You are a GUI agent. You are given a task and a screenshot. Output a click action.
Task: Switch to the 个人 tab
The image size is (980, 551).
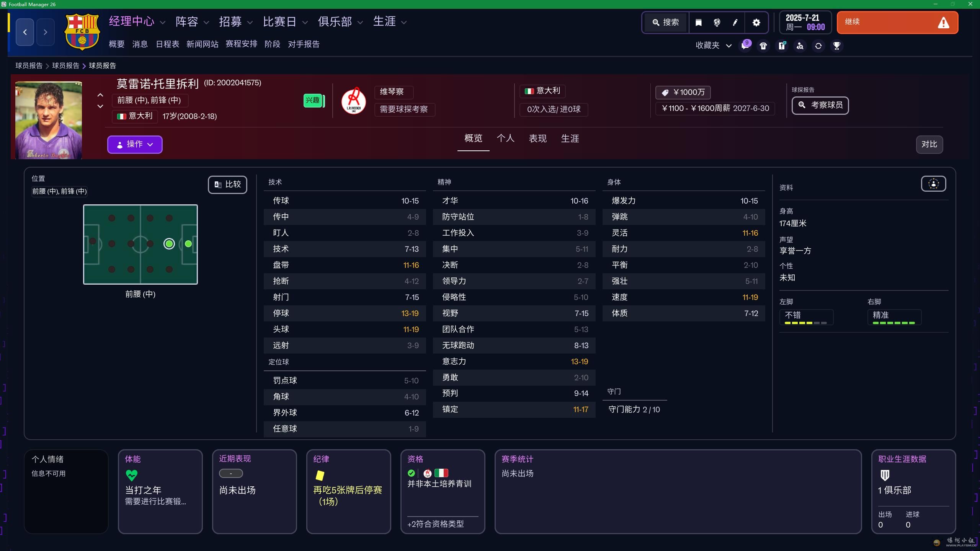pyautogui.click(x=505, y=139)
